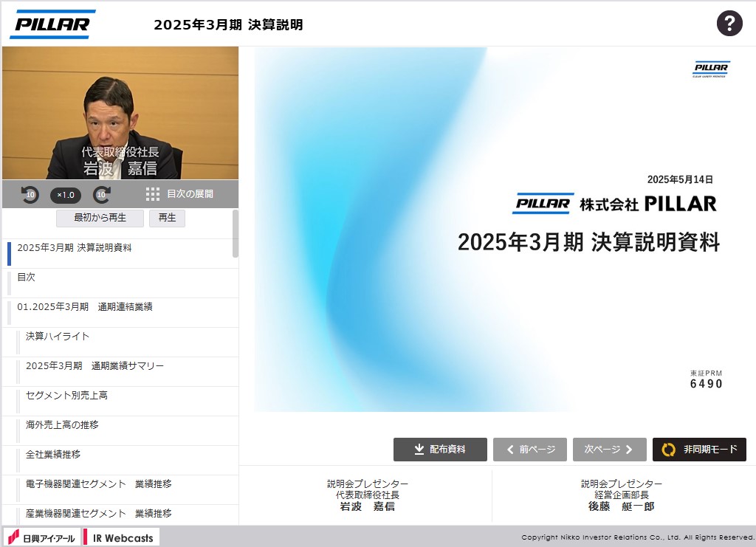Jump to 2025年3月期 通期業績サマリー slide
756x547 pixels.
pos(120,371)
